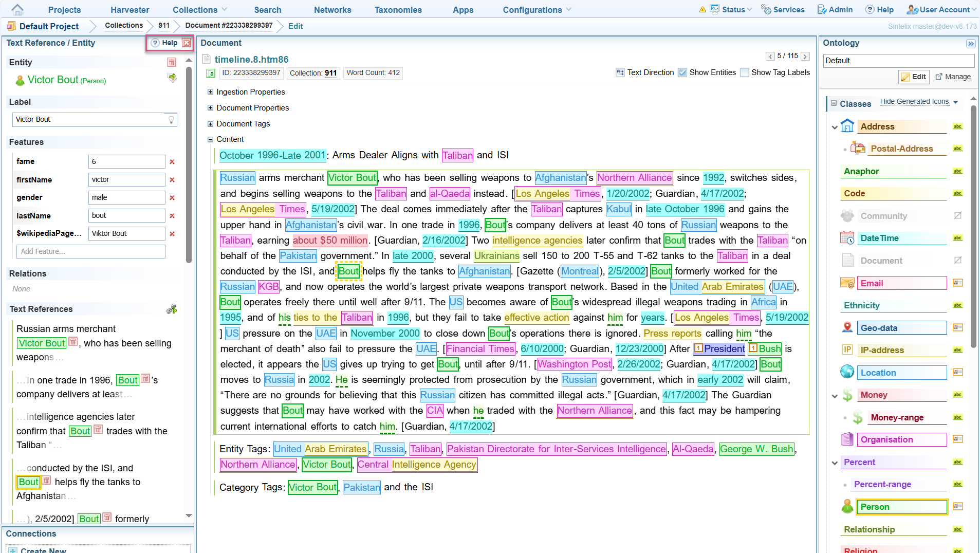The height and width of the screenshot is (553, 980).
Task: Go to previous document using left arrow
Action: 770,57
